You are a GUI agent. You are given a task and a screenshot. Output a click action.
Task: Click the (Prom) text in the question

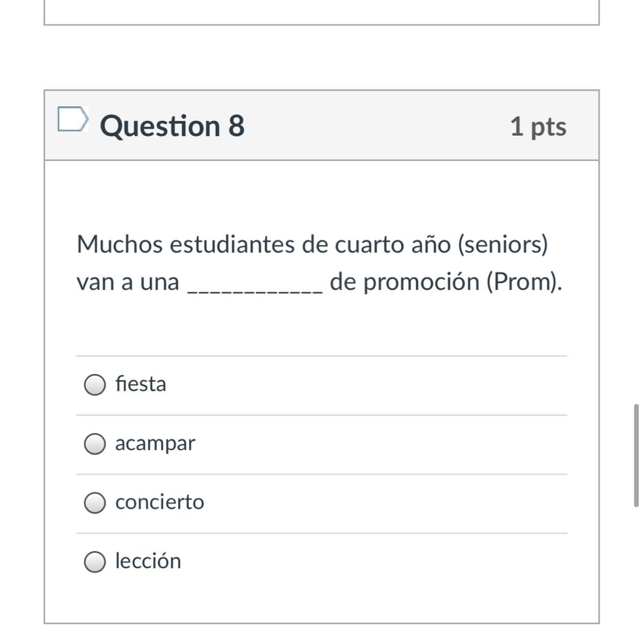point(524,282)
